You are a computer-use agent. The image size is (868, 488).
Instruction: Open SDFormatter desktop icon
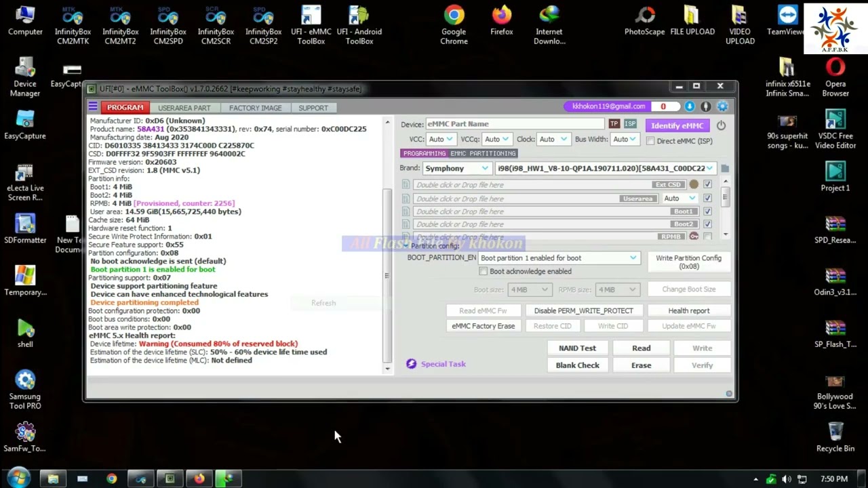25,229
